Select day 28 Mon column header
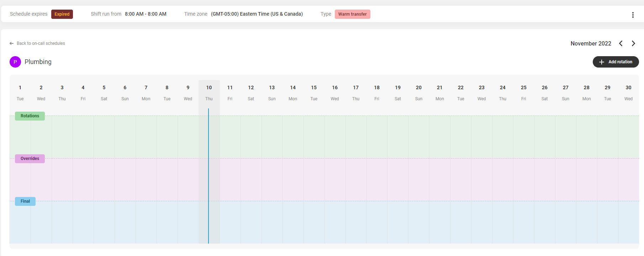644x256 pixels. (x=587, y=93)
